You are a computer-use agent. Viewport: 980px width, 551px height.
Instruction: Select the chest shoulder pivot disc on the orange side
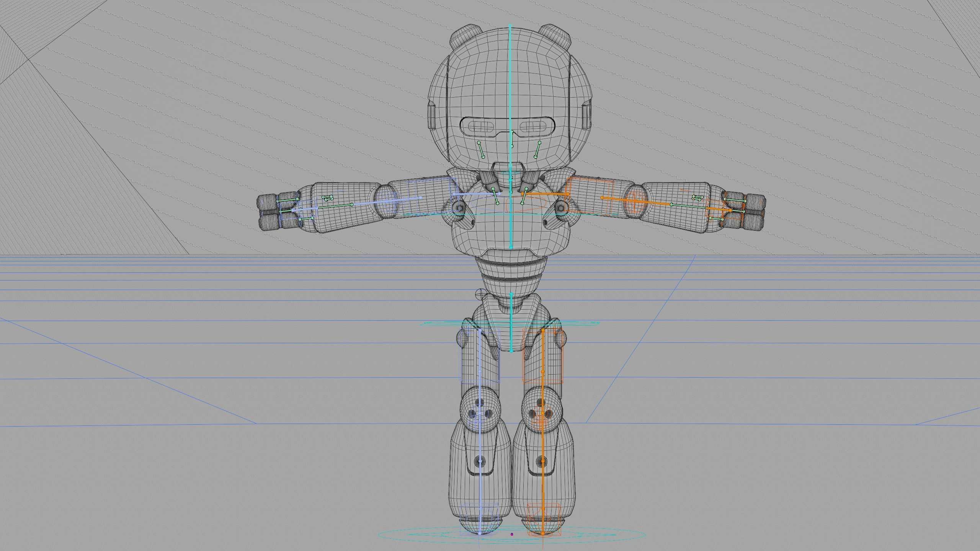click(560, 208)
